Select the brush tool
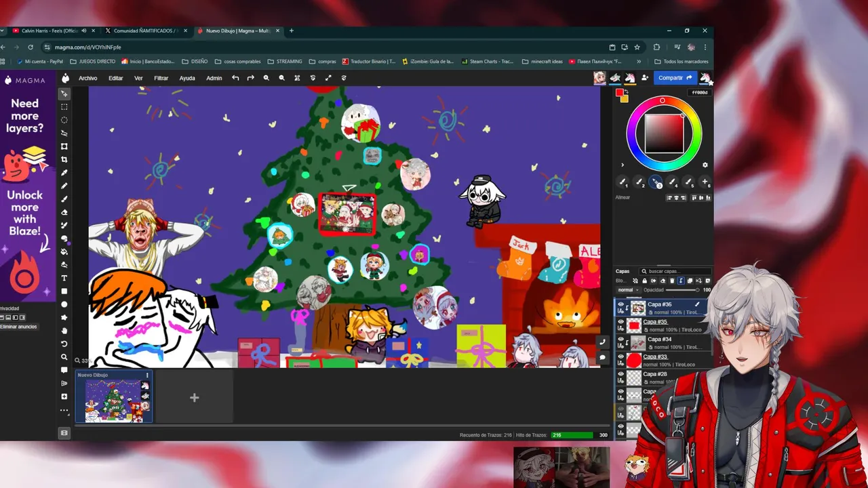This screenshot has width=868, height=488. pos(64,199)
